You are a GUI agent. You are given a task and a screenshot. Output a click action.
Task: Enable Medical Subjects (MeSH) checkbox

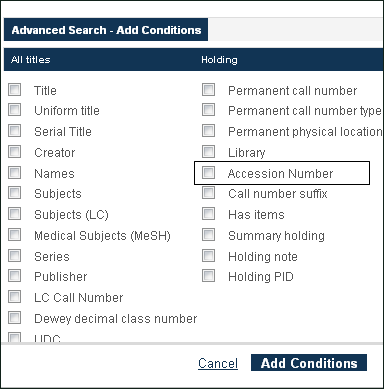pyautogui.click(x=15, y=235)
